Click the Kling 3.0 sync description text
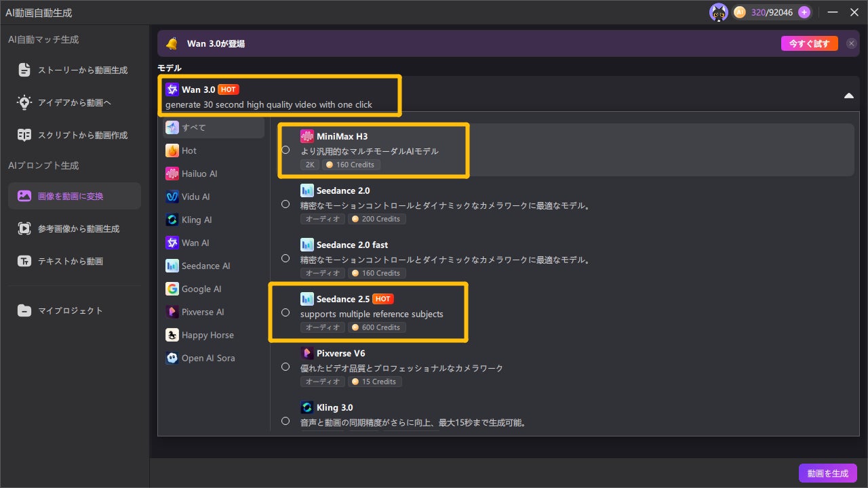868x488 pixels. (x=414, y=422)
